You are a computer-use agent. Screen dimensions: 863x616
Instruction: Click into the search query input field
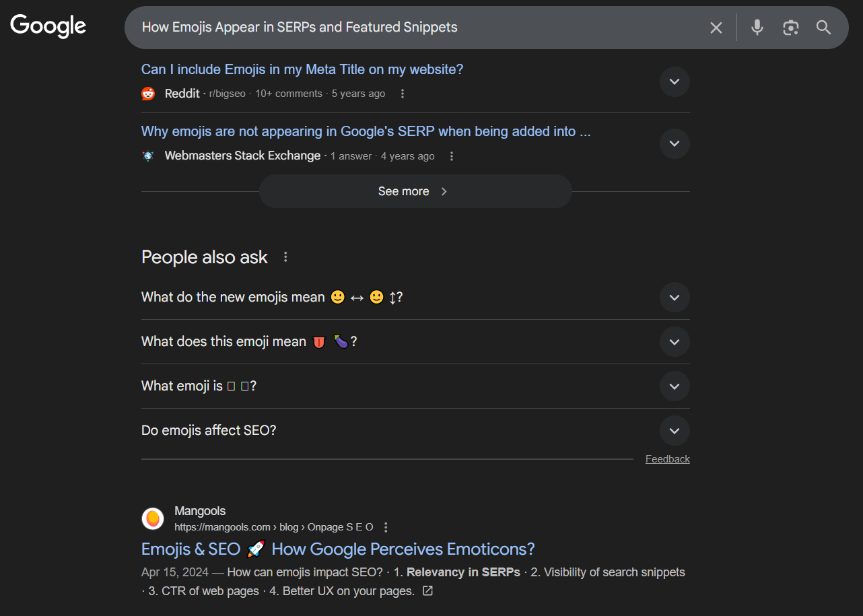pyautogui.click(x=404, y=28)
